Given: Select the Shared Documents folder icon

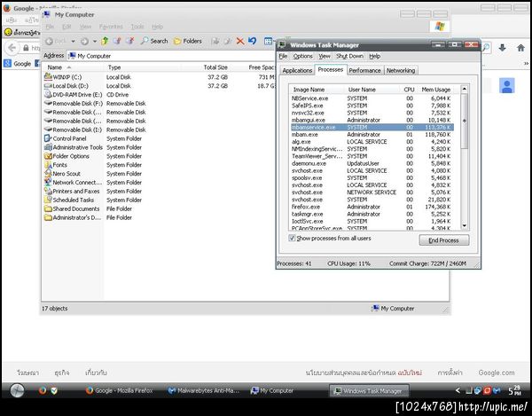Looking at the screenshot, I should point(48,208).
